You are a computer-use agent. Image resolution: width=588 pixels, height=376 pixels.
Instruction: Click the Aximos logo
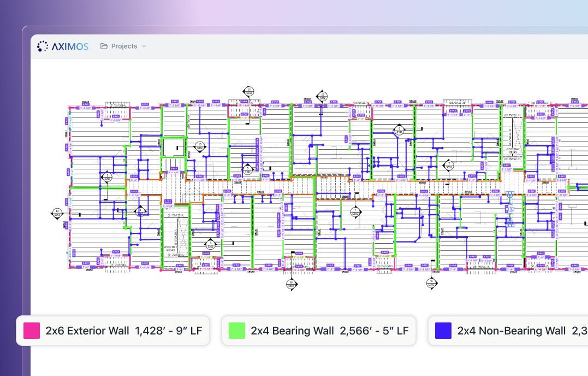click(63, 46)
